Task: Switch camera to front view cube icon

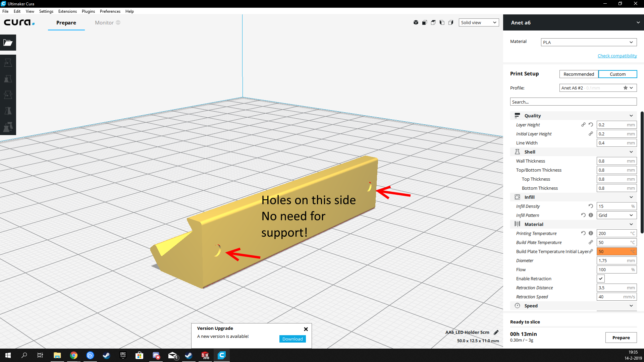Action: [425, 22]
